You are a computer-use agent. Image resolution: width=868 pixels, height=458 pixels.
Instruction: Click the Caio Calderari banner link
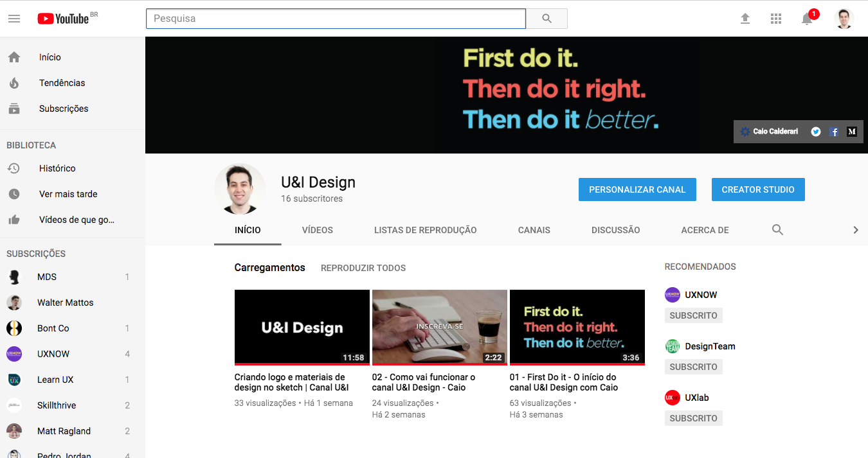[x=769, y=132]
